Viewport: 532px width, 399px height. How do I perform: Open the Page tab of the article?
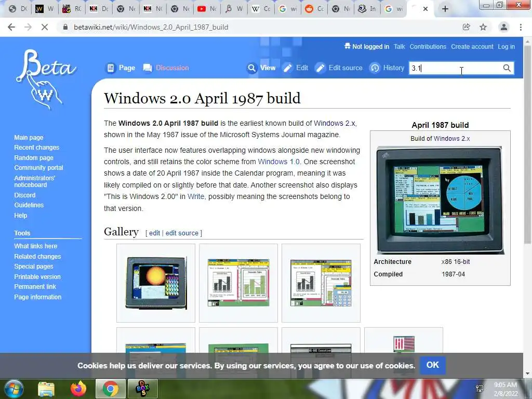(x=127, y=68)
